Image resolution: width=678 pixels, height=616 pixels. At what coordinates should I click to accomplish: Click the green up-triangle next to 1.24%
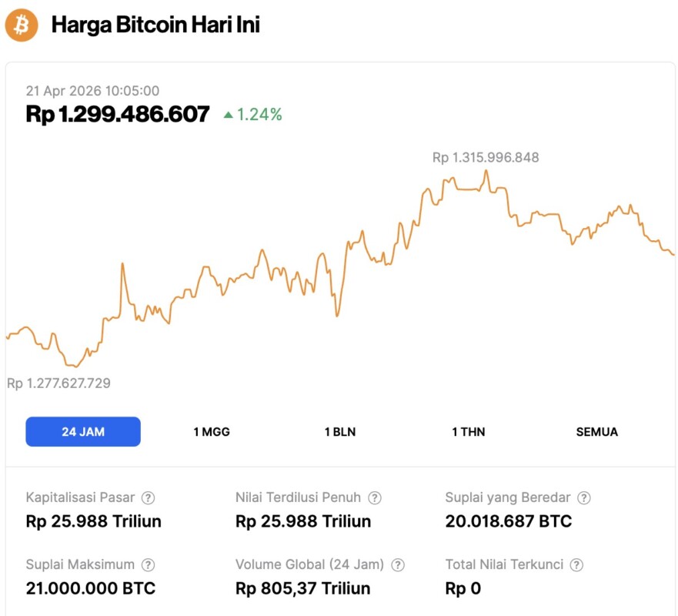tap(228, 115)
